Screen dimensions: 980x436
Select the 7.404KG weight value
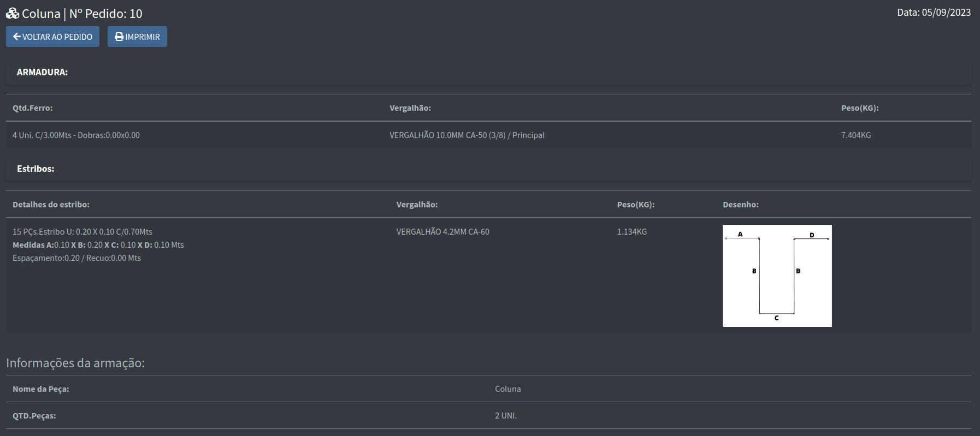point(856,135)
